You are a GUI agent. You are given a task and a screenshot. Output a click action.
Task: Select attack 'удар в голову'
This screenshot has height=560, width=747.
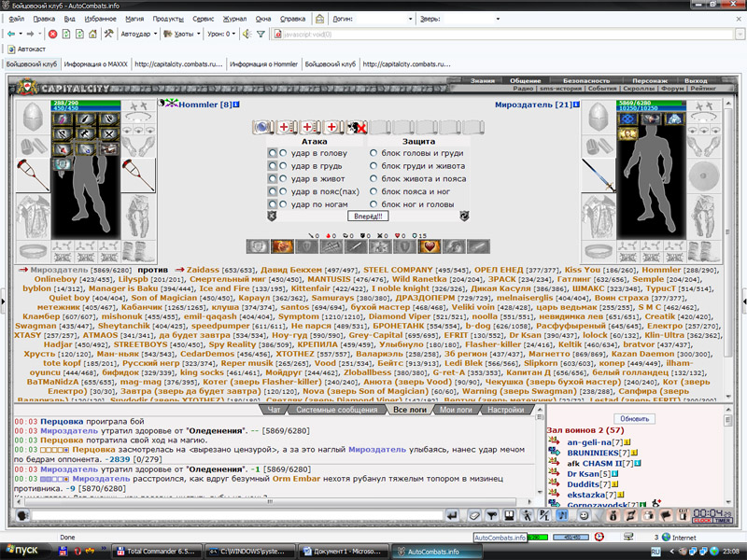[283, 153]
